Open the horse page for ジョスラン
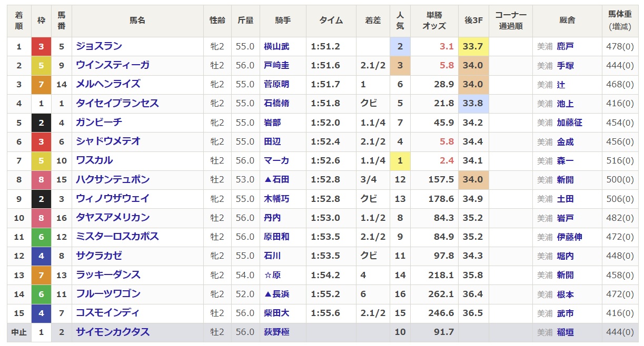Image resolution: width=644 pixels, height=346 pixels. pos(99,46)
